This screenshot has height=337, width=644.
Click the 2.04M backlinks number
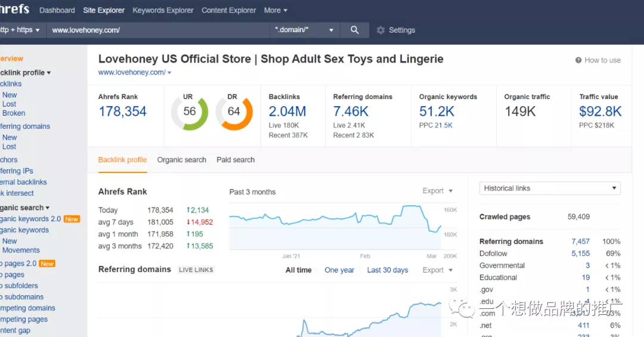tap(287, 112)
